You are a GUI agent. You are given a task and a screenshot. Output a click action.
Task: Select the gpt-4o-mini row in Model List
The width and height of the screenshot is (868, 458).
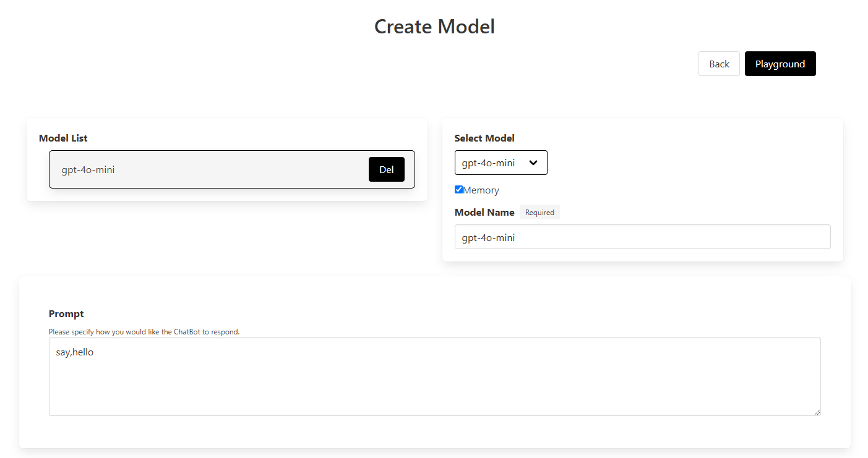[232, 169]
